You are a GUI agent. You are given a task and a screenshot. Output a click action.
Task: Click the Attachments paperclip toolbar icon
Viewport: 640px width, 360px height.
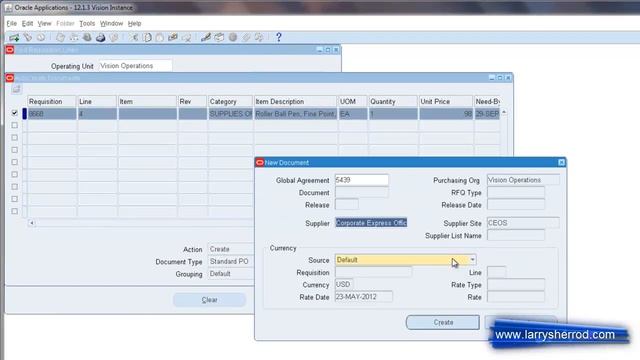coord(246,38)
